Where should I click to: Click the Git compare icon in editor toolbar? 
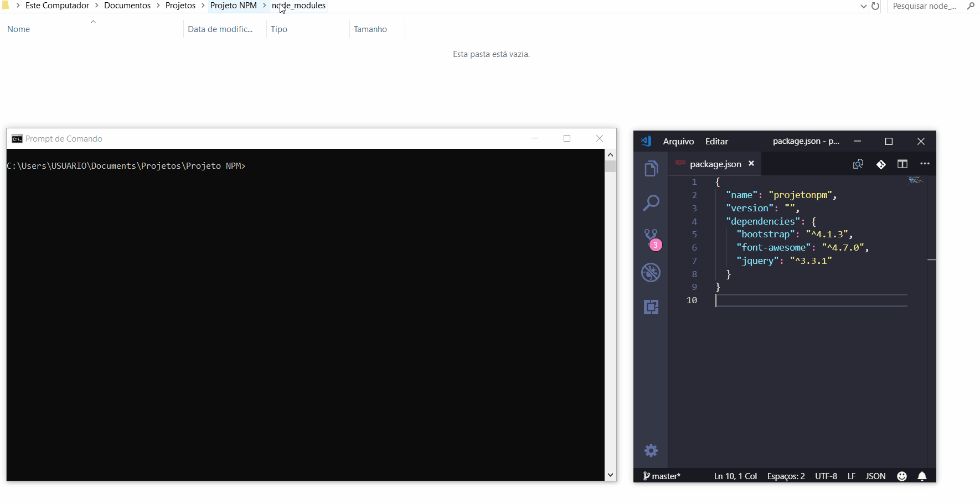(x=880, y=164)
